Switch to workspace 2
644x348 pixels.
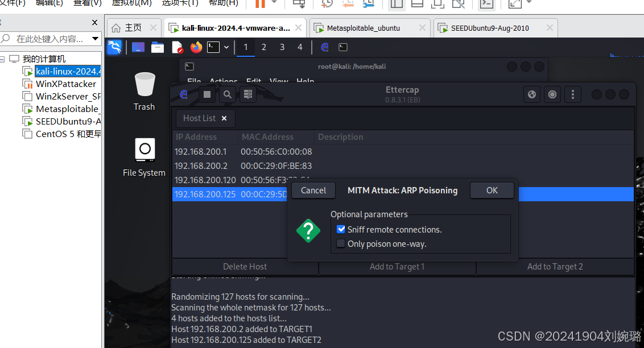[263, 47]
